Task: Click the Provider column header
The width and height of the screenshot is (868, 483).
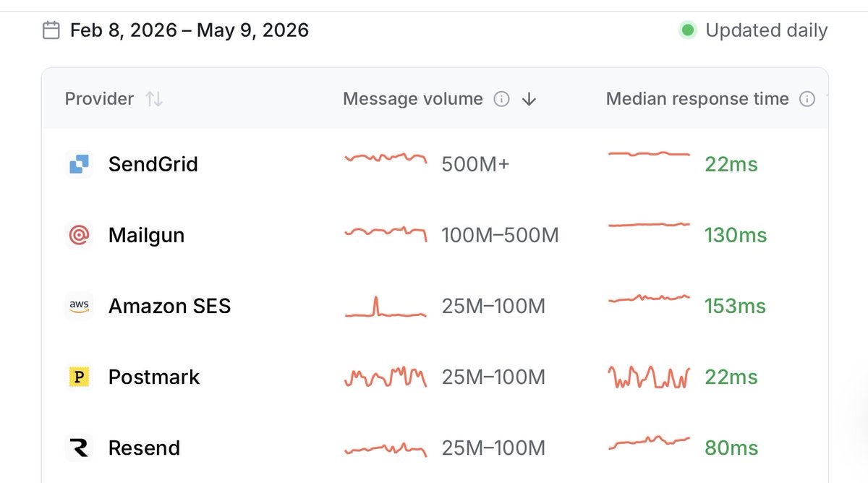Action: tap(99, 99)
